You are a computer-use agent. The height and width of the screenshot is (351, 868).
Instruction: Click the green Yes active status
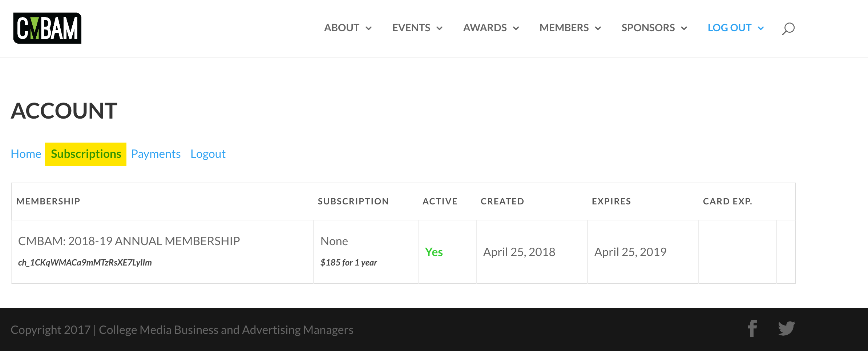[434, 252]
